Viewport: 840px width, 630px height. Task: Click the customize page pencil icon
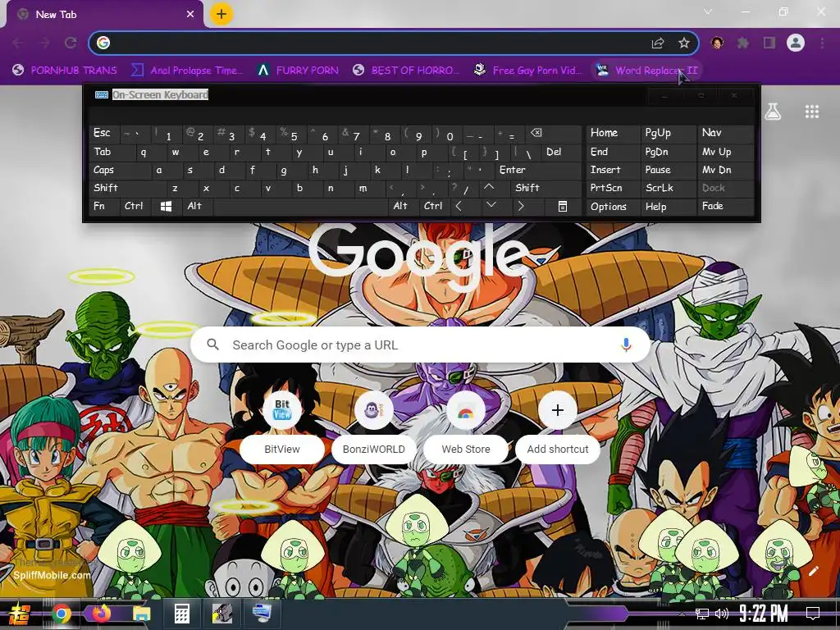click(x=813, y=571)
